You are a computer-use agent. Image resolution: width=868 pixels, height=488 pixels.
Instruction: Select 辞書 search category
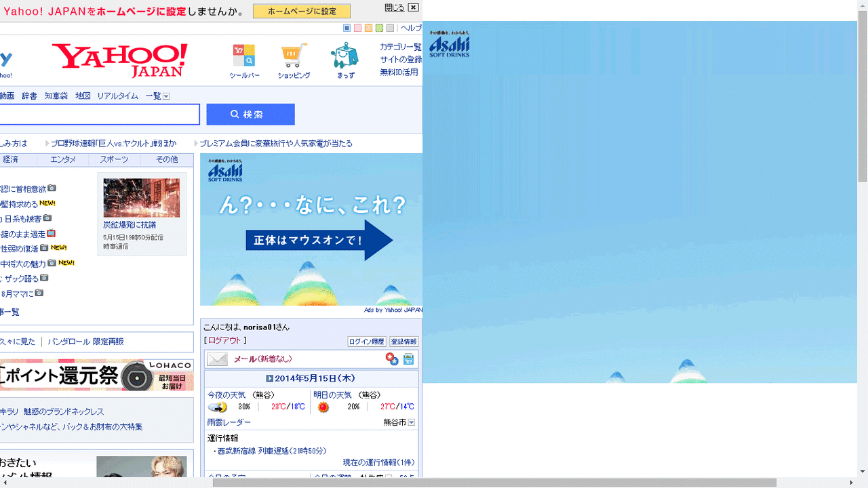[30, 96]
